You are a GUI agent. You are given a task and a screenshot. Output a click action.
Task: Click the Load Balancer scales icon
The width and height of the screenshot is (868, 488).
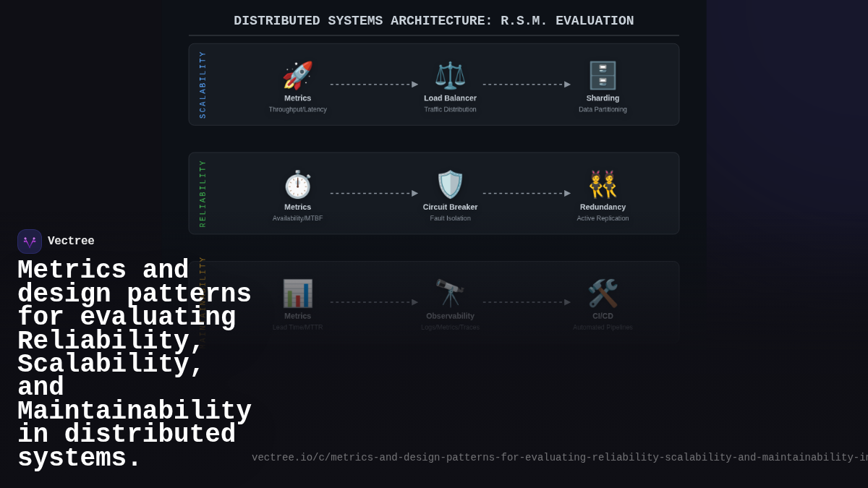450,76
